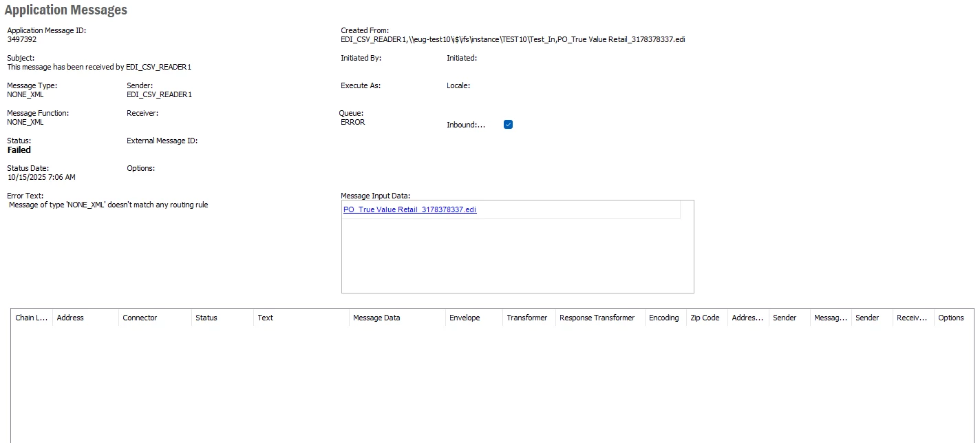This screenshot has height=443, width=980.
Task: Click the Status column header in table
Action: [222, 318]
